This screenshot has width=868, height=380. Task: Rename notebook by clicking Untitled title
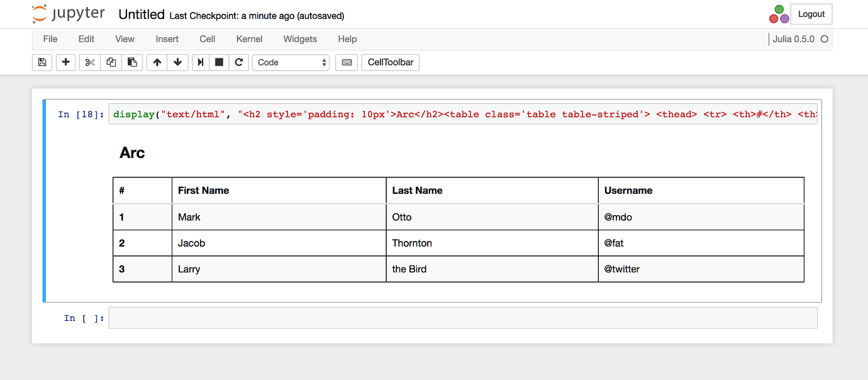click(141, 14)
